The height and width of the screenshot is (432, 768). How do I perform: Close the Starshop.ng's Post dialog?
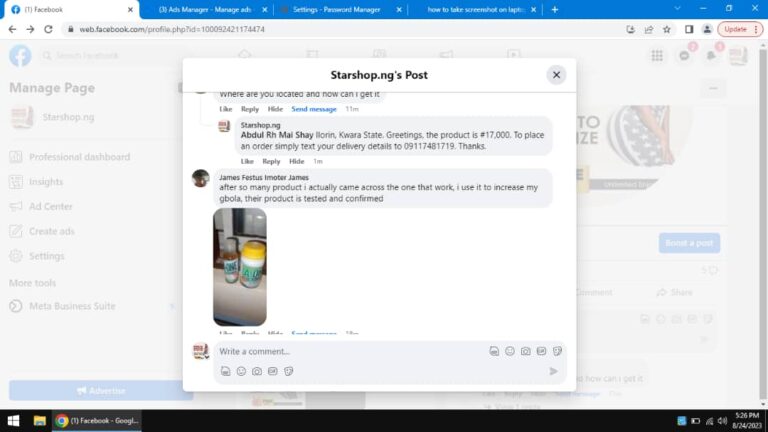556,75
